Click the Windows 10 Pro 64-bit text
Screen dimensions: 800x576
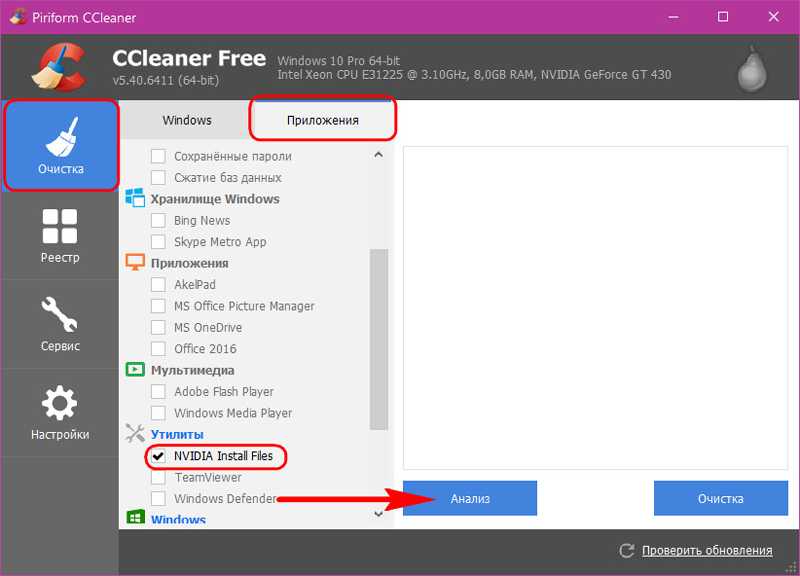click(339, 61)
